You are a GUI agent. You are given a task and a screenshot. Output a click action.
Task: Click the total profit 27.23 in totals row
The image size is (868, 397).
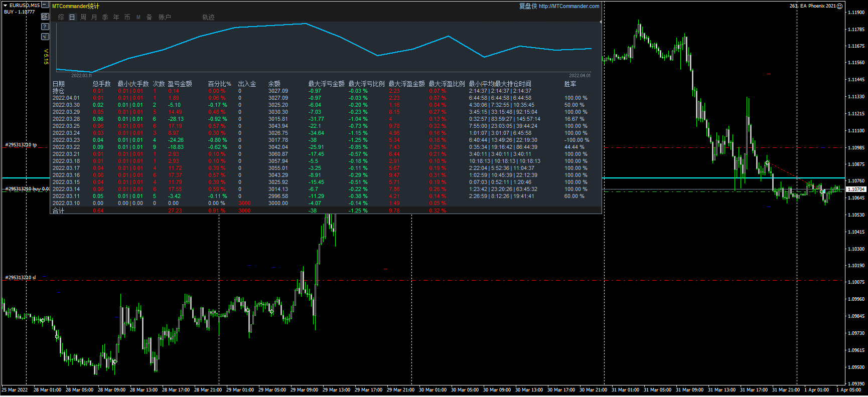(x=175, y=211)
